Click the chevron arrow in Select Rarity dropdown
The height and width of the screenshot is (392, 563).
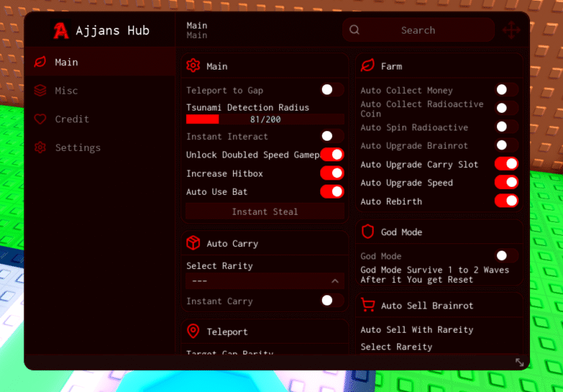(334, 281)
